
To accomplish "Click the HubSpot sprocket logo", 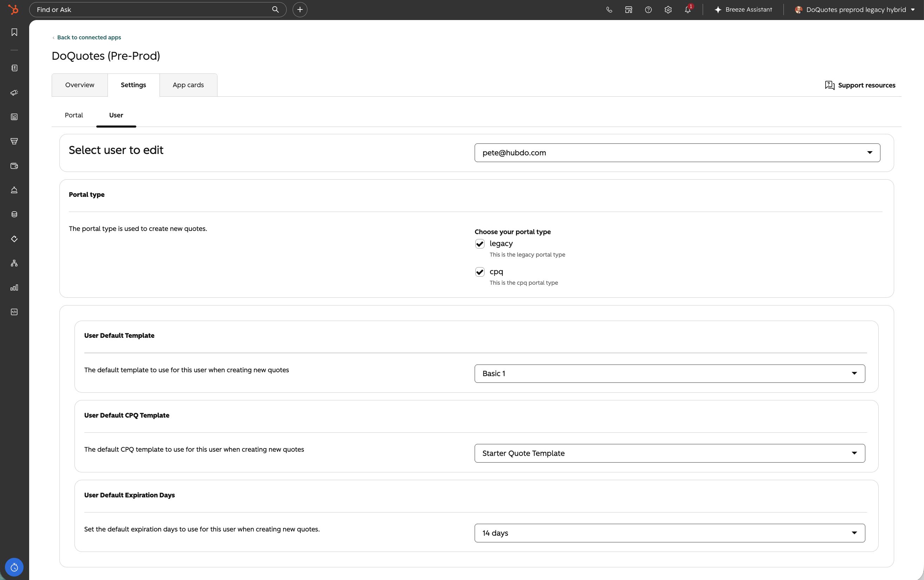I will tap(13, 9).
